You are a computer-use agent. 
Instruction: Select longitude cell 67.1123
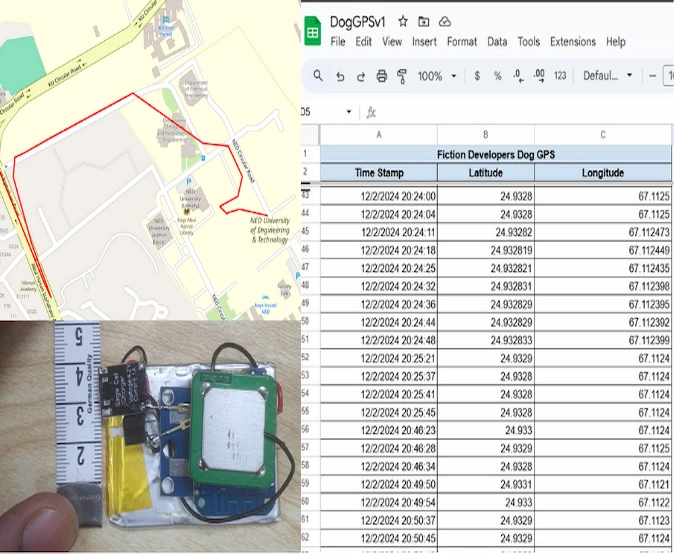pyautogui.click(x=603, y=520)
